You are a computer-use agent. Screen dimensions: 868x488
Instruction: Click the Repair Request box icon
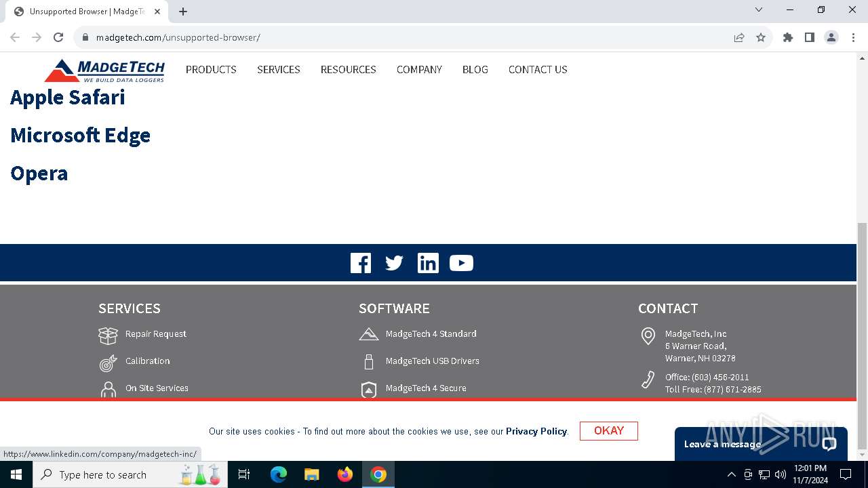[108, 335]
